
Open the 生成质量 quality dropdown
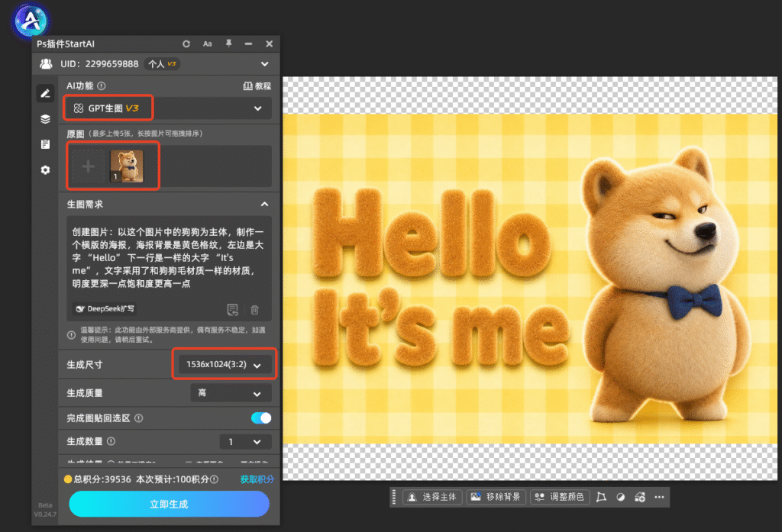coord(231,393)
